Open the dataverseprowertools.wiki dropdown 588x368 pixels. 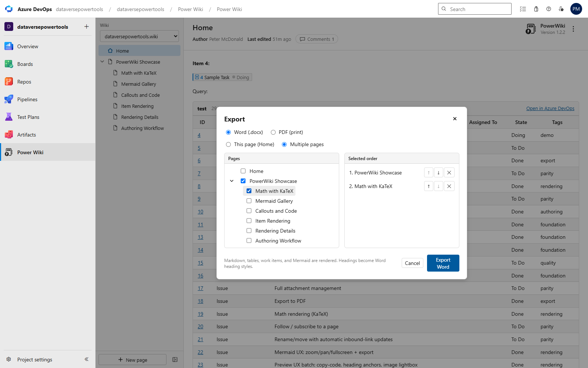tap(139, 36)
